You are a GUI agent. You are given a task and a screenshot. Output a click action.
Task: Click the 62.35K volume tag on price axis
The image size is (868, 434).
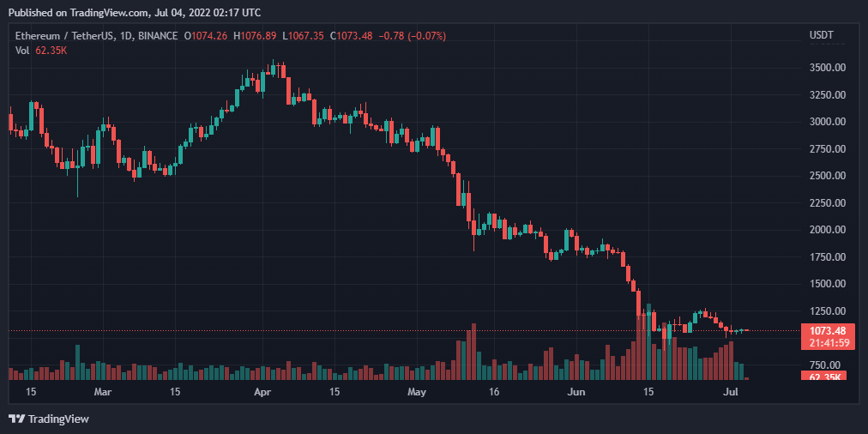click(828, 377)
